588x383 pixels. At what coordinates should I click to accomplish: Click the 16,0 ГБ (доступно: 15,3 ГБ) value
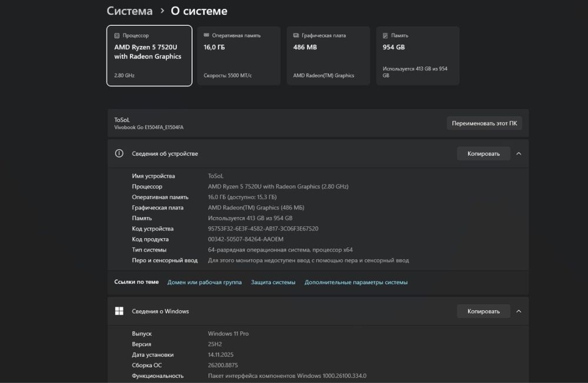click(242, 197)
